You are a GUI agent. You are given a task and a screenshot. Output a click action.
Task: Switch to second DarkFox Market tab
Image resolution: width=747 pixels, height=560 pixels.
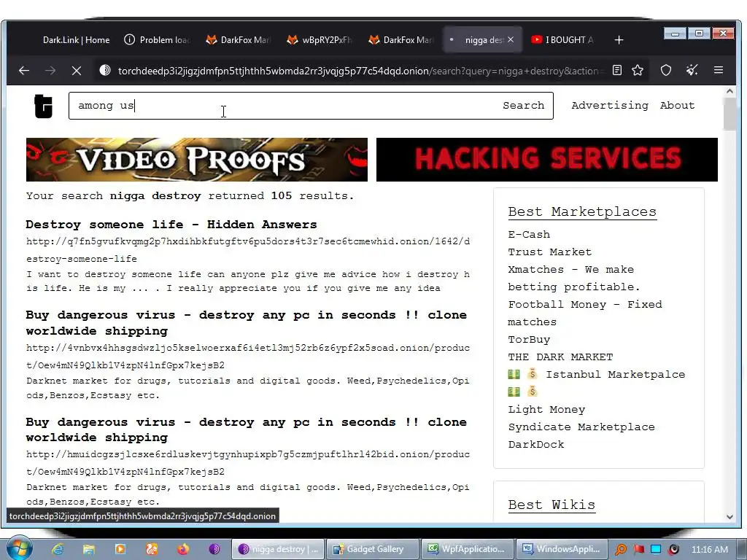[401, 40]
